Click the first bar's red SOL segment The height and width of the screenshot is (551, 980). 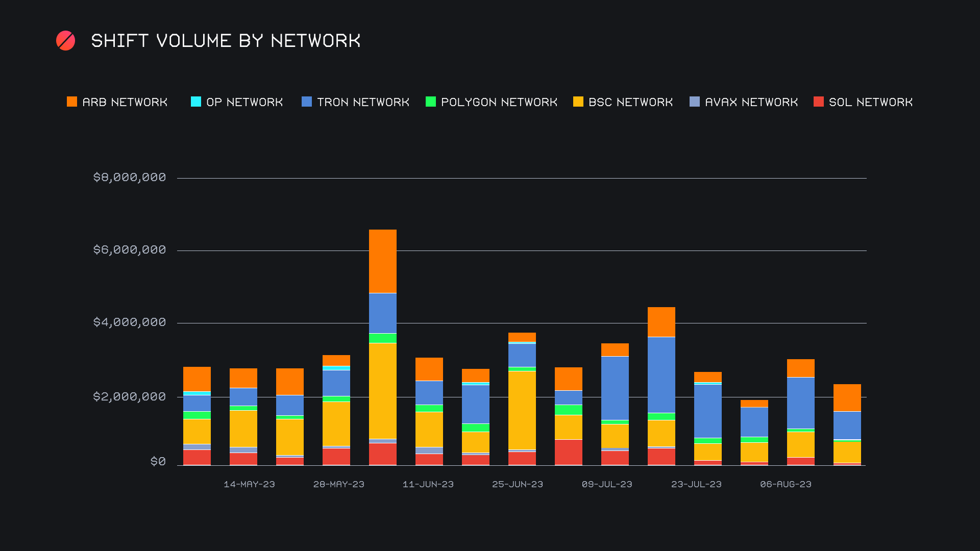tap(197, 457)
